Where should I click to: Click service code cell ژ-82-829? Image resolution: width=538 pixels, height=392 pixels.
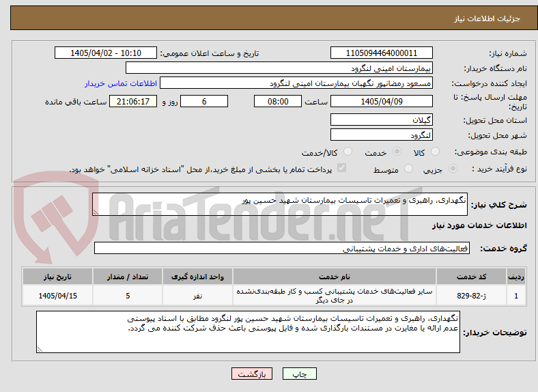(x=472, y=296)
